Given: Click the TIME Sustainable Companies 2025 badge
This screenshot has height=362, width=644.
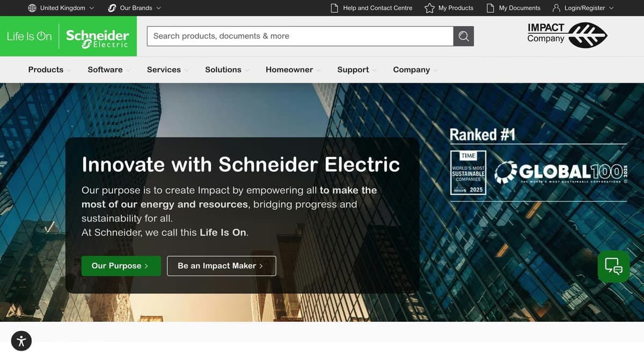Looking at the screenshot, I should [467, 173].
